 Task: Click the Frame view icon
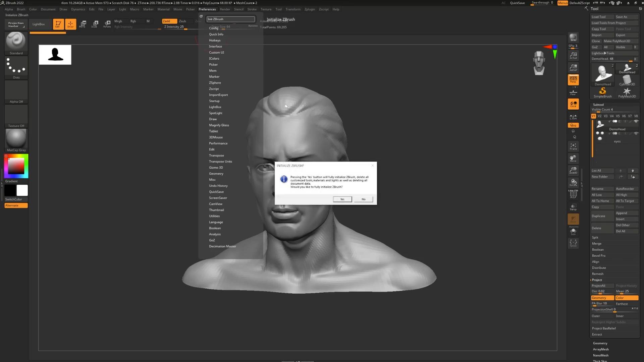(573, 146)
